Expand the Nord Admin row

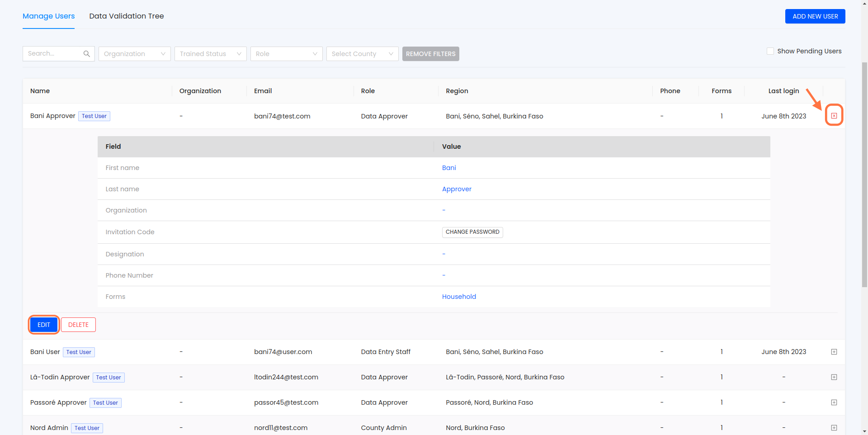(834, 428)
